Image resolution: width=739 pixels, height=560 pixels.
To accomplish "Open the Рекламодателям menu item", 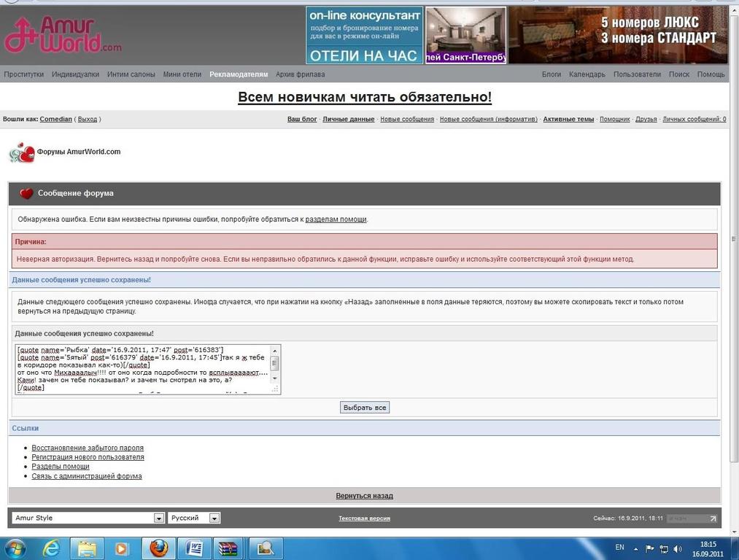I will pyautogui.click(x=239, y=74).
